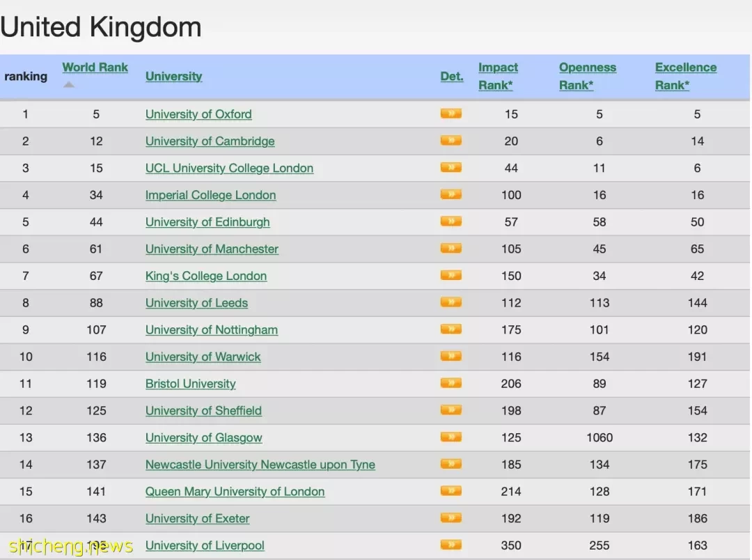Open the University of Cambridge link

point(210,141)
